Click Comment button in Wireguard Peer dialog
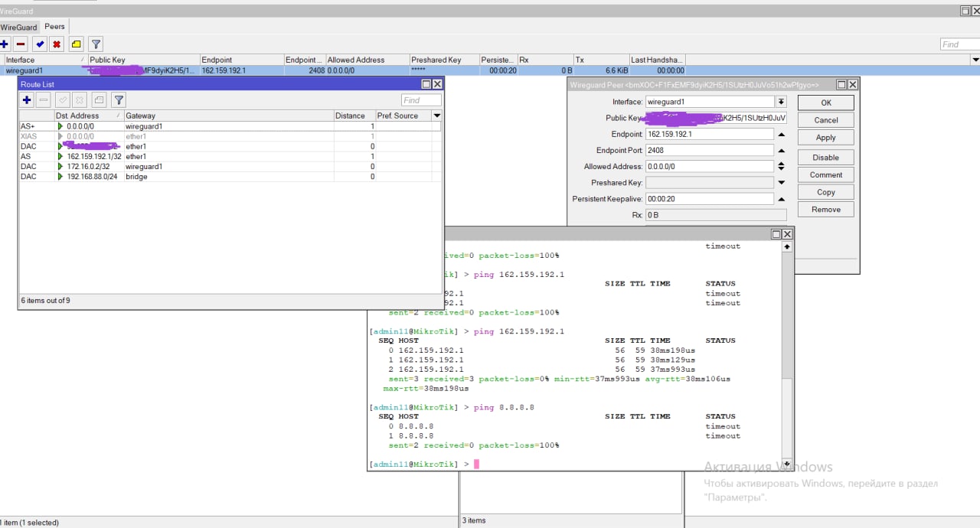The height and width of the screenshot is (528, 980). (x=825, y=175)
